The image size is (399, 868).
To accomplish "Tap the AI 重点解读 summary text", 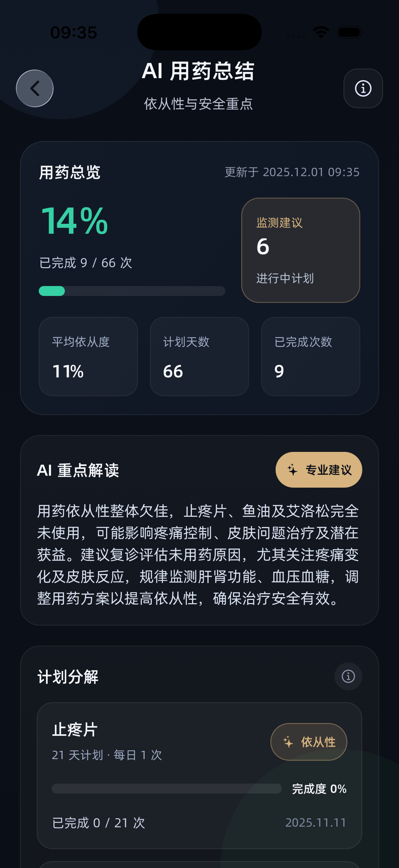I will pos(198,554).
